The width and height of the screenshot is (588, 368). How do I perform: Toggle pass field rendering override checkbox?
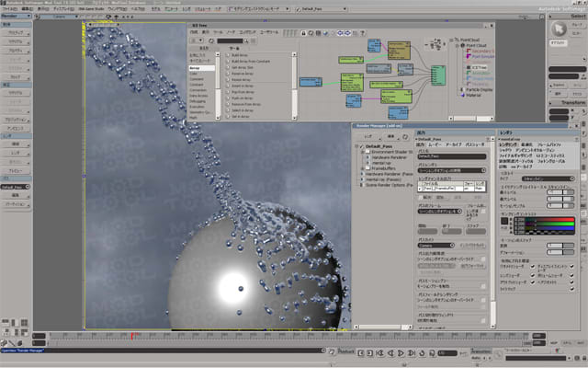click(x=483, y=300)
